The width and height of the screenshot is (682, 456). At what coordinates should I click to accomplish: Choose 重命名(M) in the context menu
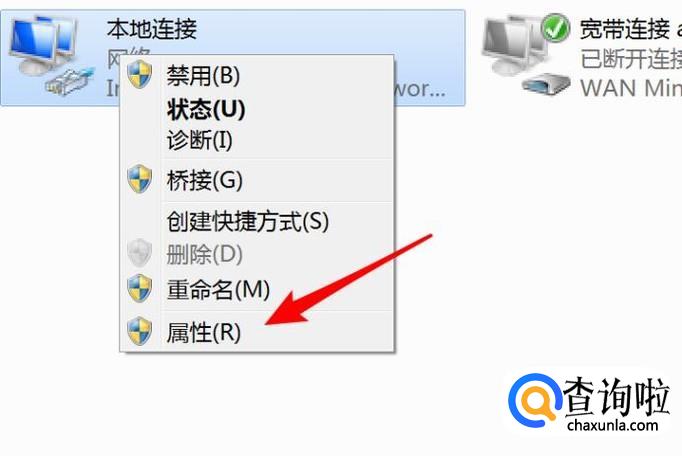point(257,289)
